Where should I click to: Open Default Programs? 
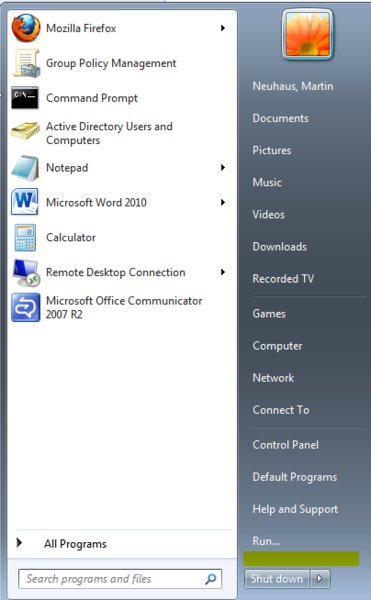coord(295,477)
